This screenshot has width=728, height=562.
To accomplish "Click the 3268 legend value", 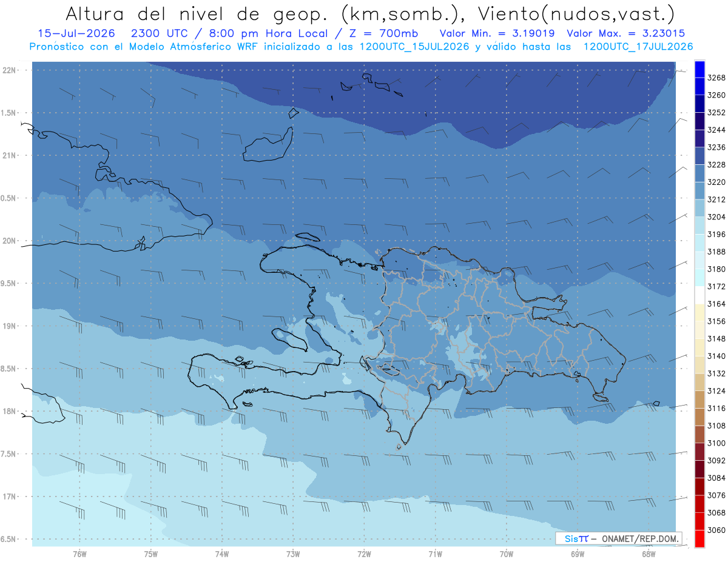I will (x=716, y=78).
